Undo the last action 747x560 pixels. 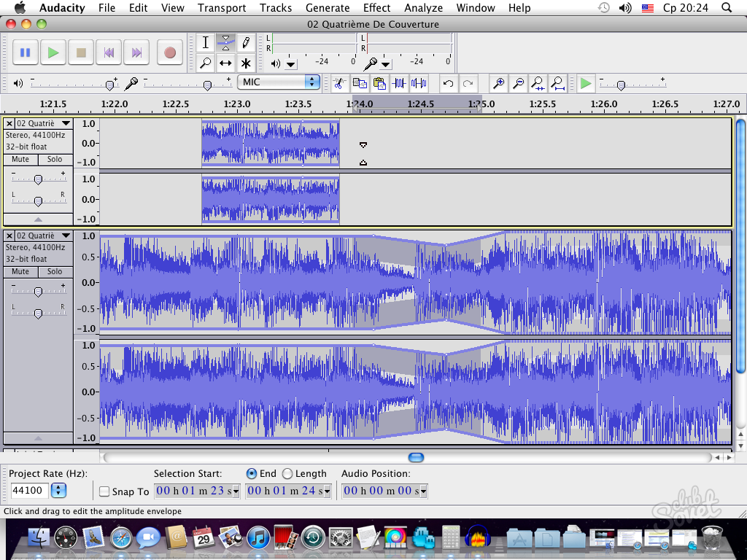pyautogui.click(x=448, y=84)
